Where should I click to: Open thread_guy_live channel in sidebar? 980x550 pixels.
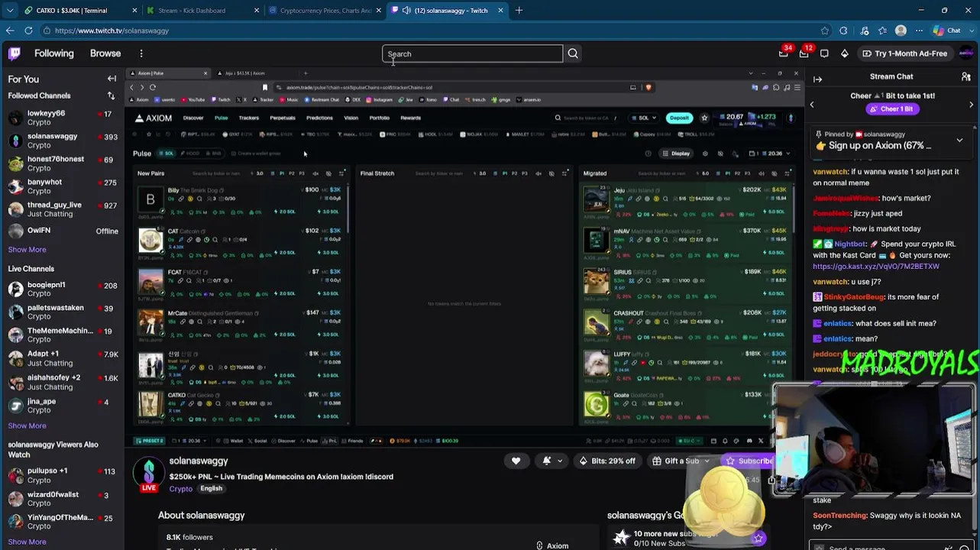pos(63,209)
